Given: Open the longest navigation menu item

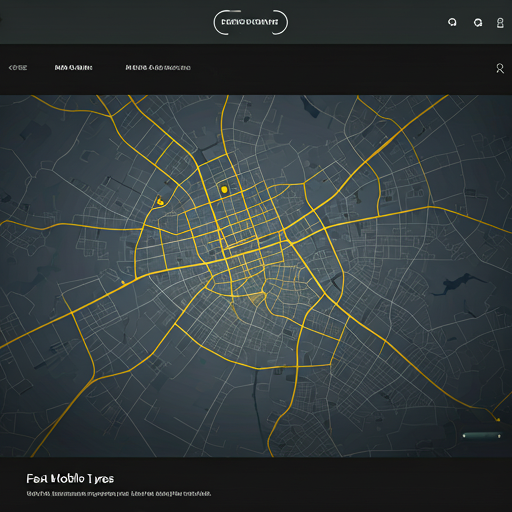Looking at the screenshot, I should coord(158,68).
